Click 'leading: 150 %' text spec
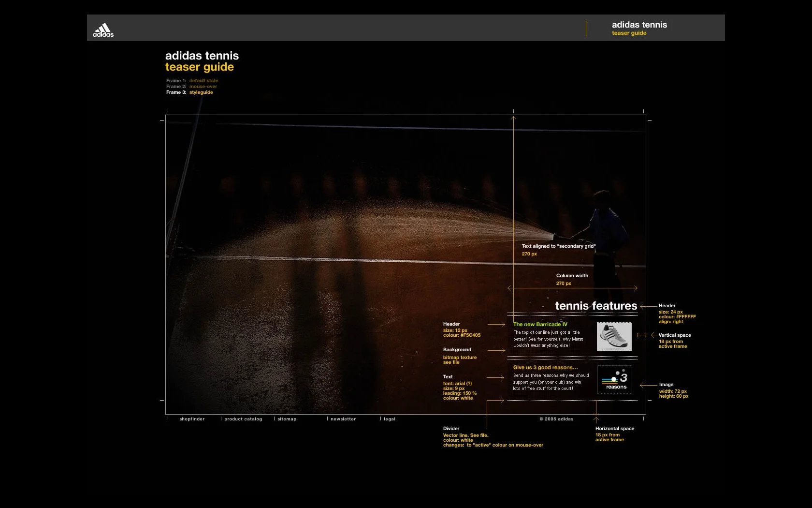Screen dimensions: 812x508 click(460, 393)
